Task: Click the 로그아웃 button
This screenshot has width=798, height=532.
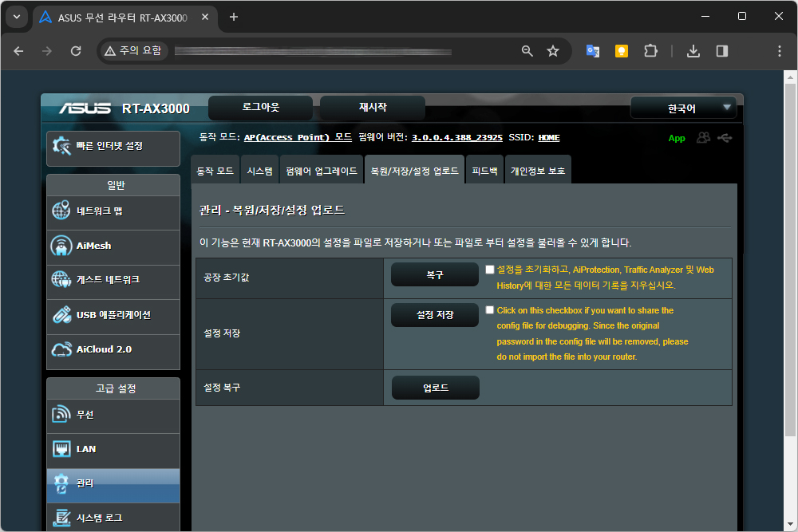Action: tap(261, 108)
